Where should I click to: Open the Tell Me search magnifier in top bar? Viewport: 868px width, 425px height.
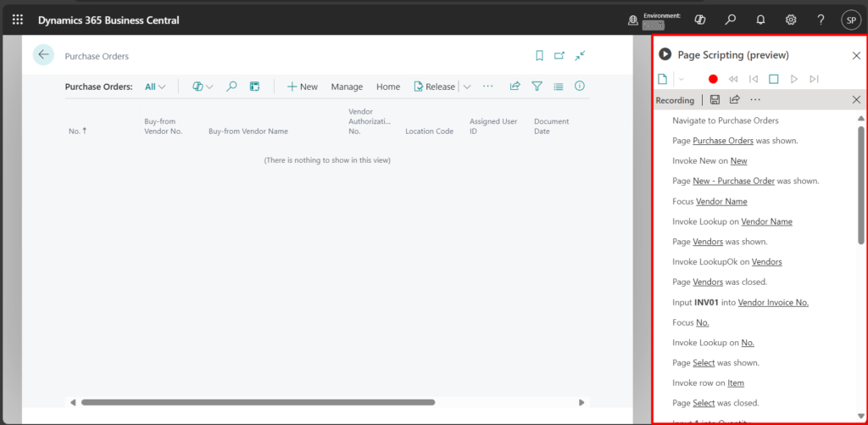730,20
